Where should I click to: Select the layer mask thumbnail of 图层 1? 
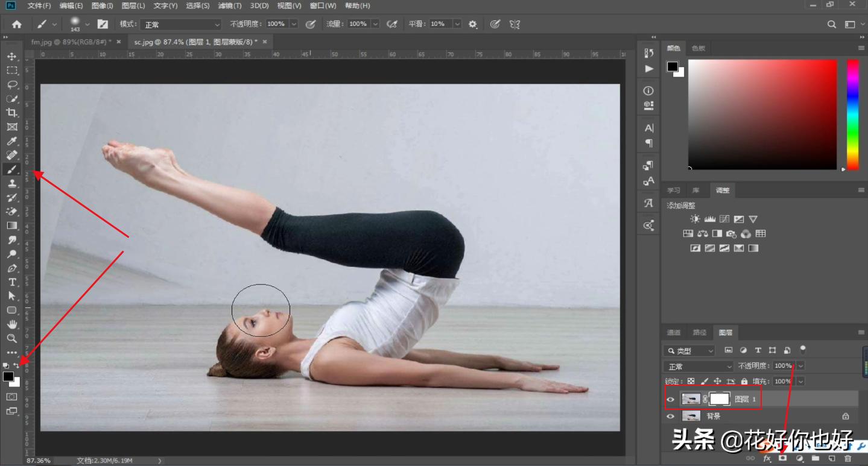coord(720,399)
